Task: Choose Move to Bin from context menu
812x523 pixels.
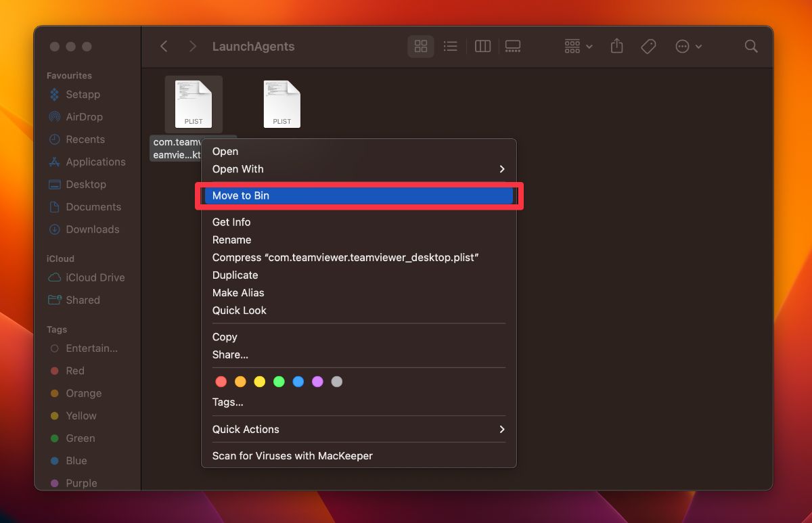Action: [359, 195]
